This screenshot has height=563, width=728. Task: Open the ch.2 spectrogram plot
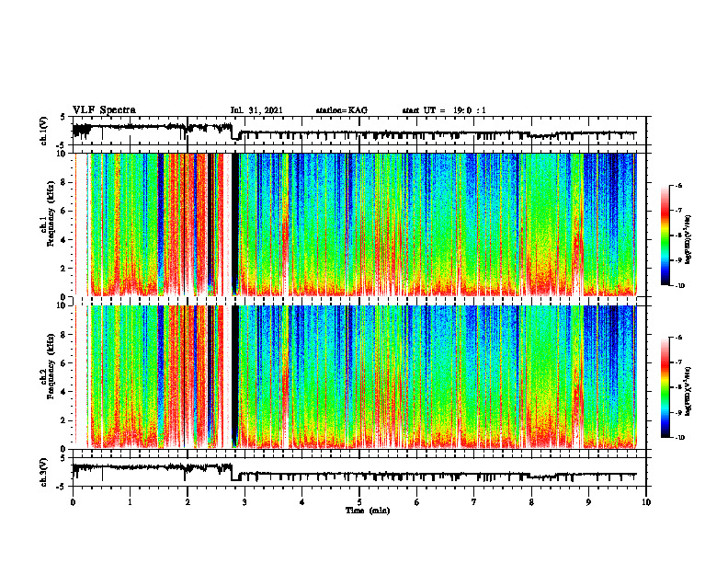(x=359, y=377)
